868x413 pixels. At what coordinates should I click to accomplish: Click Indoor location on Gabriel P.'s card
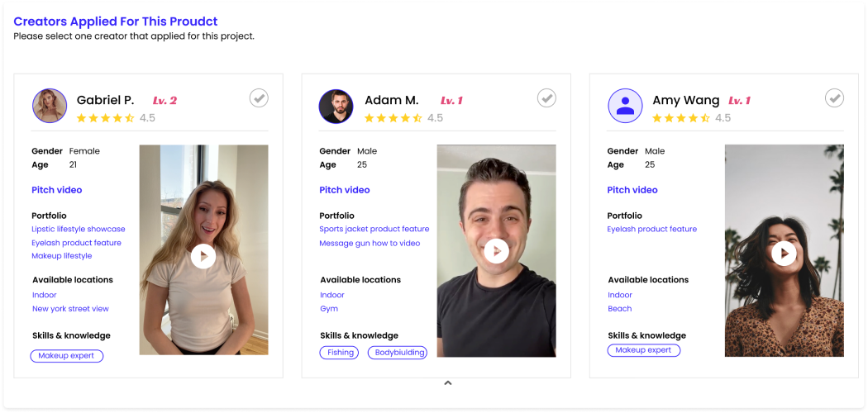pos(45,295)
